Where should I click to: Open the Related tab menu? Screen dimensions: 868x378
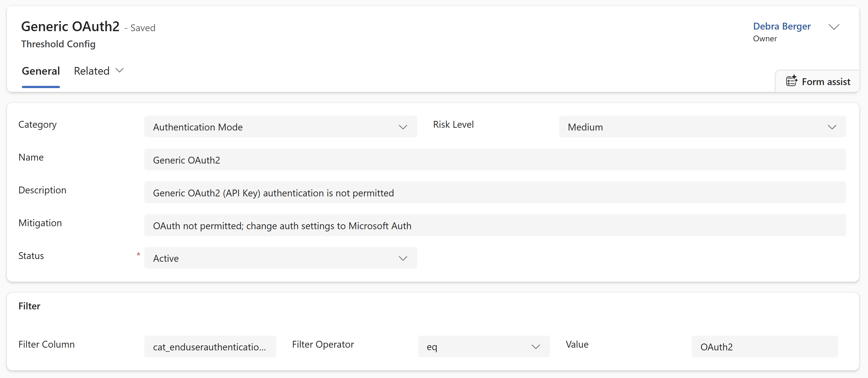click(99, 71)
